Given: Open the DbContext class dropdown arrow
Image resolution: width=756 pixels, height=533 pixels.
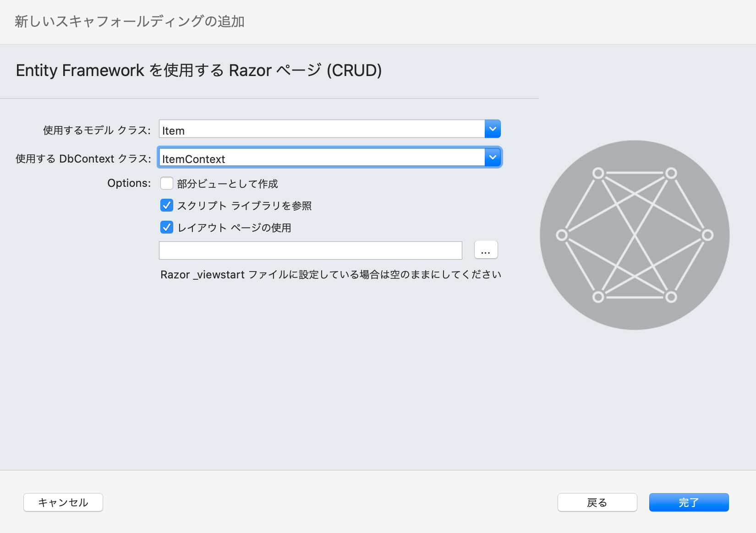Looking at the screenshot, I should pyautogui.click(x=493, y=158).
